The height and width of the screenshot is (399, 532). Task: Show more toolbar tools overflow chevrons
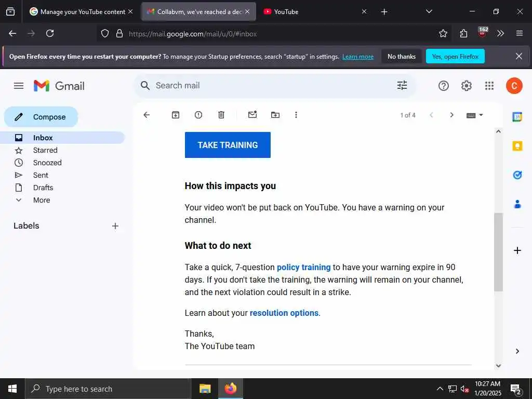(500, 33)
